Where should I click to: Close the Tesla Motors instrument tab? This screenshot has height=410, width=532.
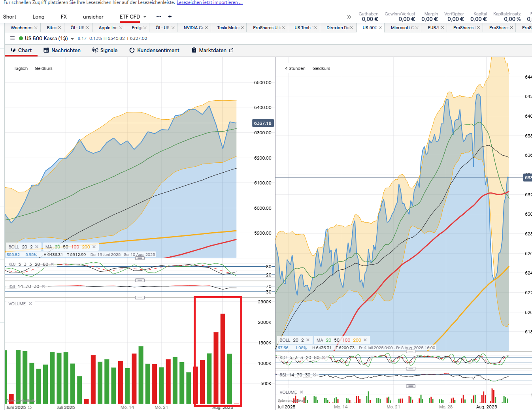point(242,28)
